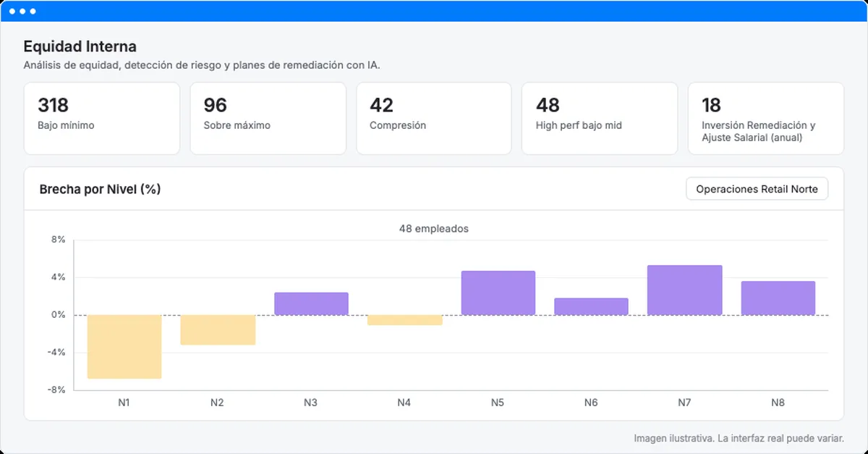
Task: Select the tallest N7 purple bar
Action: pyautogui.click(x=685, y=290)
